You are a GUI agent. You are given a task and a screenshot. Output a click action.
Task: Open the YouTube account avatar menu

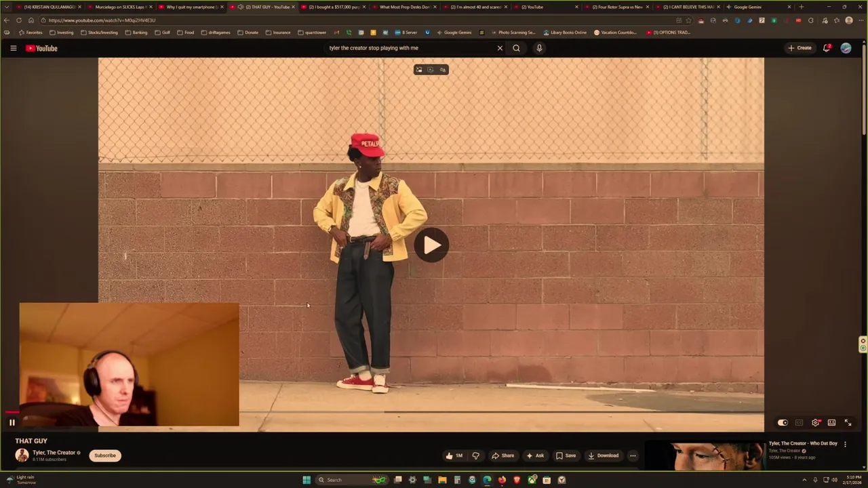point(846,48)
